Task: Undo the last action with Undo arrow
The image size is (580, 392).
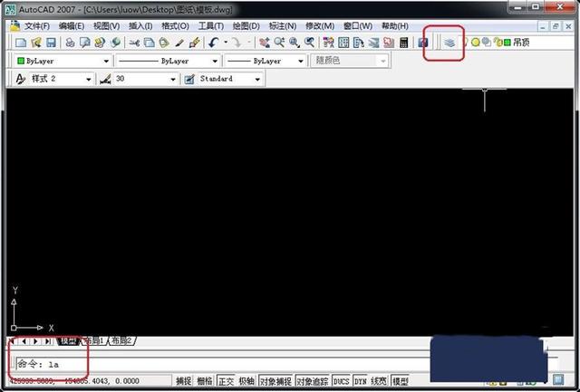Action: pyautogui.click(x=214, y=43)
